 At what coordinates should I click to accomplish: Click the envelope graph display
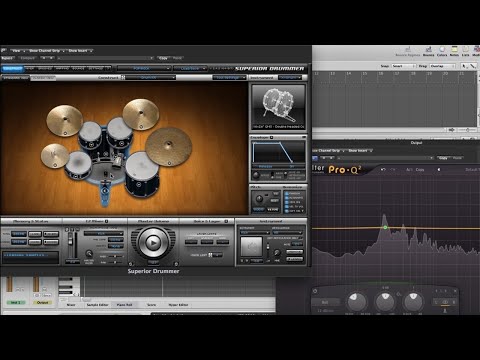point(278,152)
